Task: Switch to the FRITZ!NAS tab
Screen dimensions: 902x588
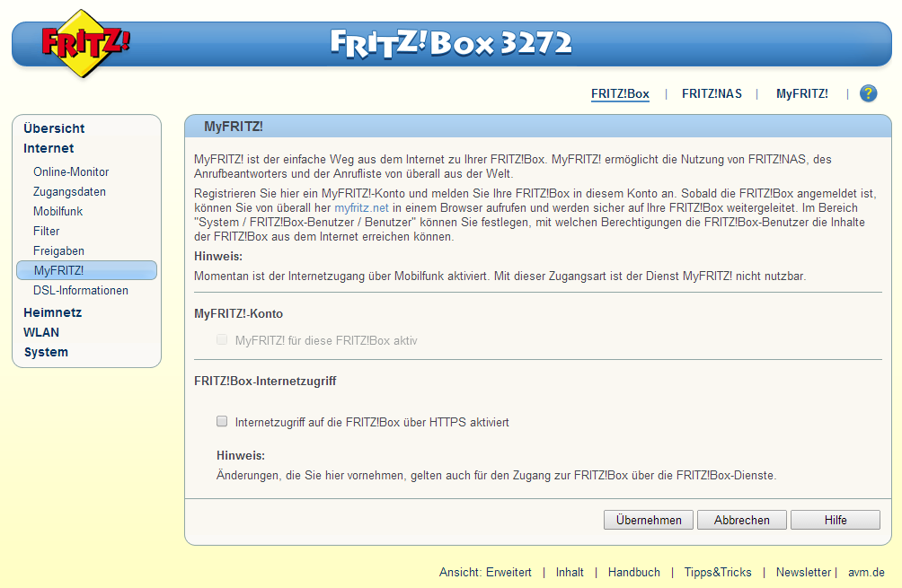Action: click(x=712, y=92)
